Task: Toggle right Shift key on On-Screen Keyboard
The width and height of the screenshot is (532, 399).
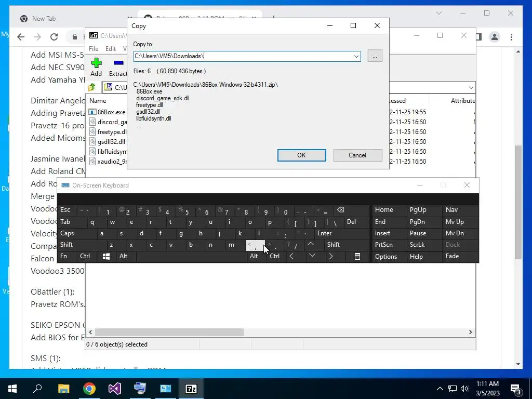Action: coord(334,245)
